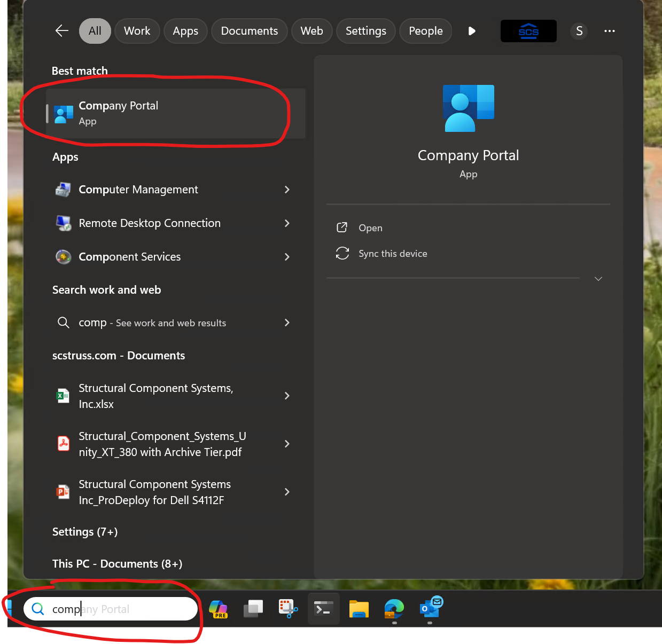Click the scstruss.com - Documents heading
The image size is (662, 644).
pyautogui.click(x=119, y=356)
